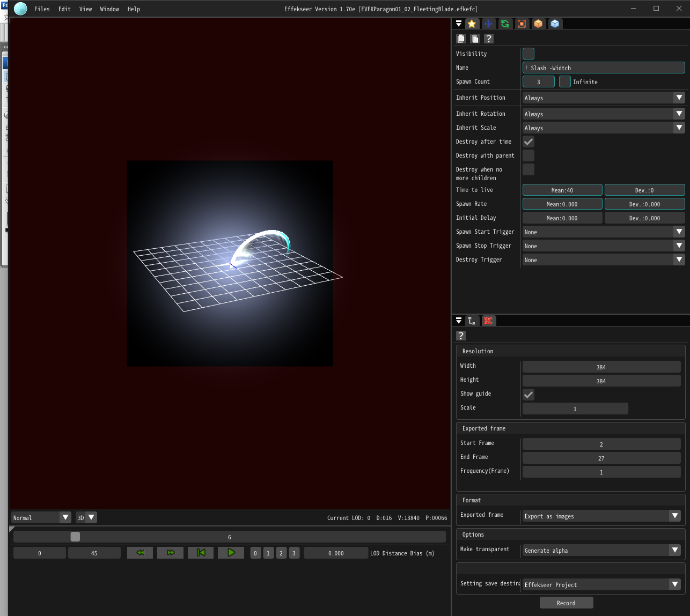690x616 pixels.
Task: Select LOD level 0 button
Action: pos(255,553)
